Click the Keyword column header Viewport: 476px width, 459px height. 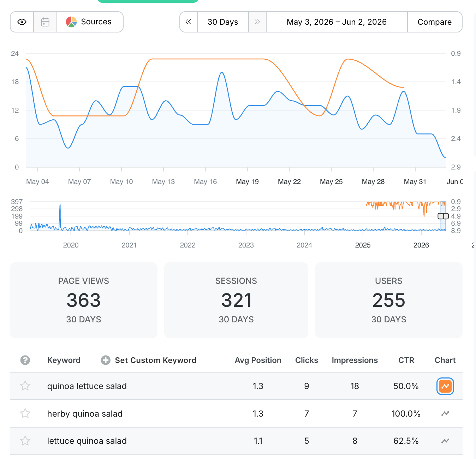[x=64, y=360]
